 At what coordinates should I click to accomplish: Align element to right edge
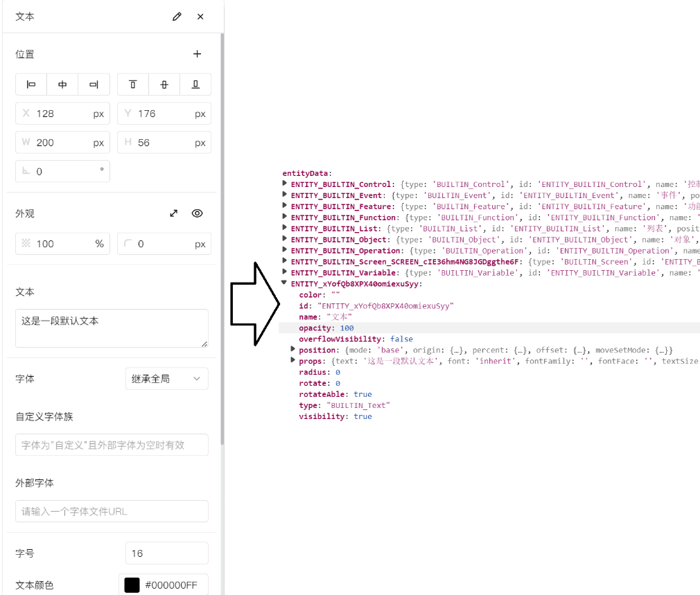(94, 85)
